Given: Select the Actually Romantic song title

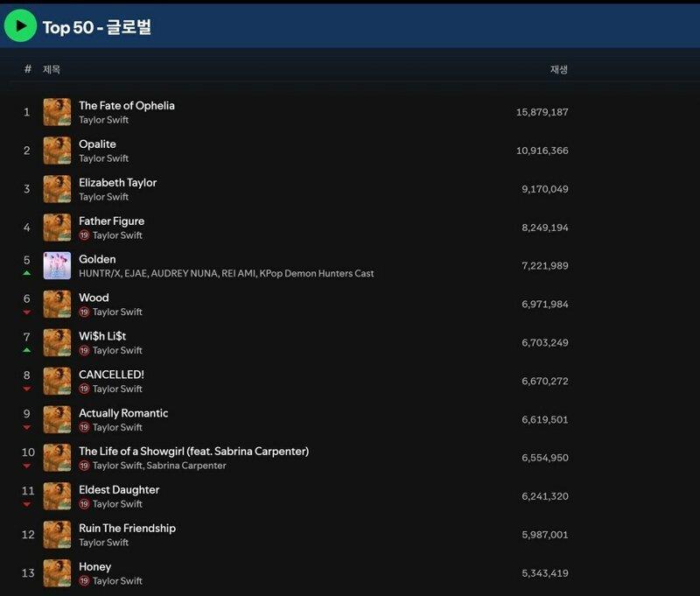Looking at the screenshot, I should [123, 413].
